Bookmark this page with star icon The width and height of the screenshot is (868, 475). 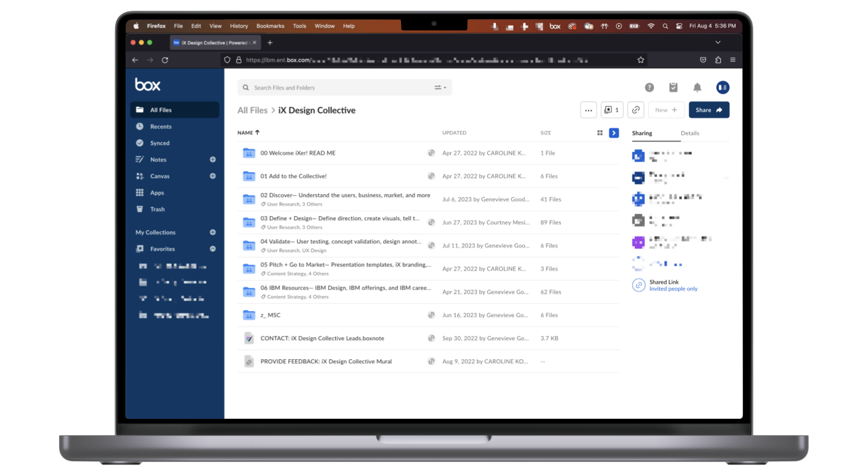[x=641, y=60]
